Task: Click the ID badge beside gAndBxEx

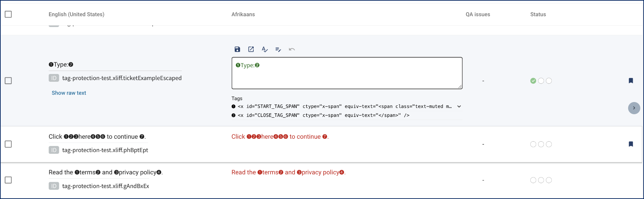Action: pyautogui.click(x=54, y=186)
